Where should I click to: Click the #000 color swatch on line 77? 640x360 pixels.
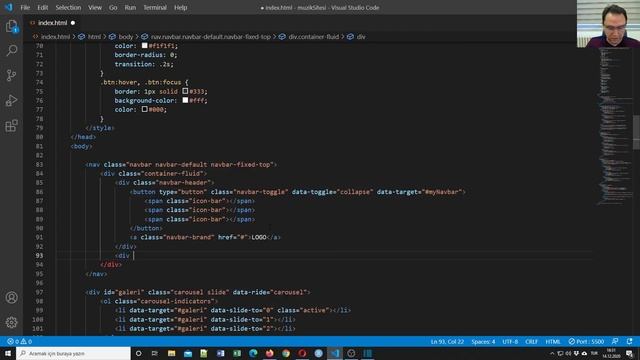coord(144,109)
